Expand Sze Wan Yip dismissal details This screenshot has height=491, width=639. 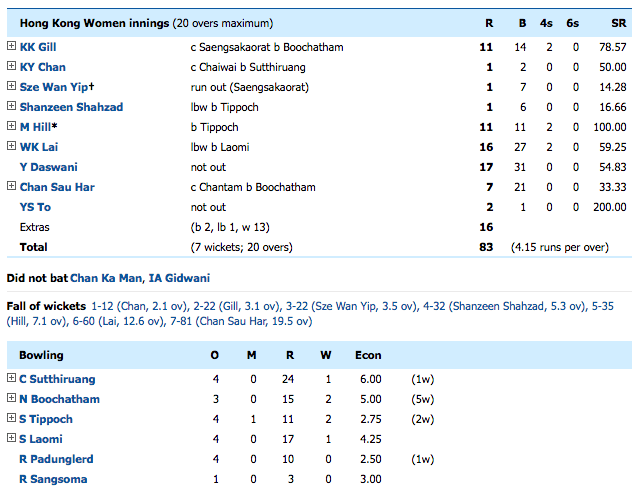[11, 86]
